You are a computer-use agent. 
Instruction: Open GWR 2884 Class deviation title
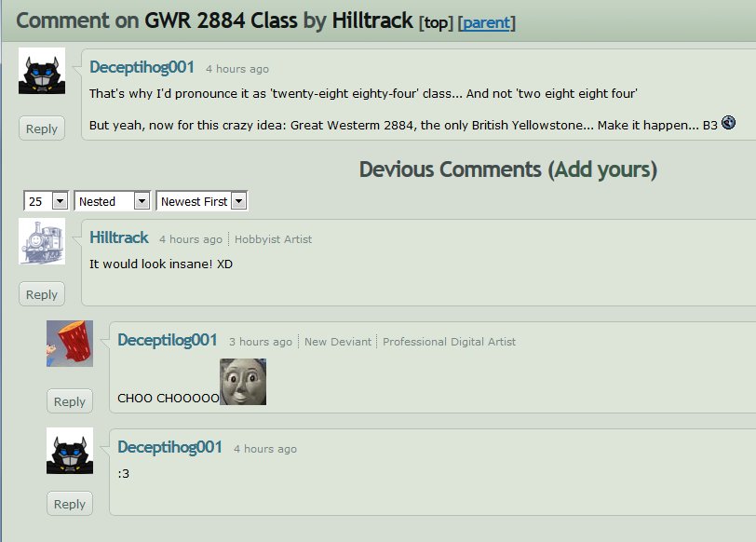(221, 20)
